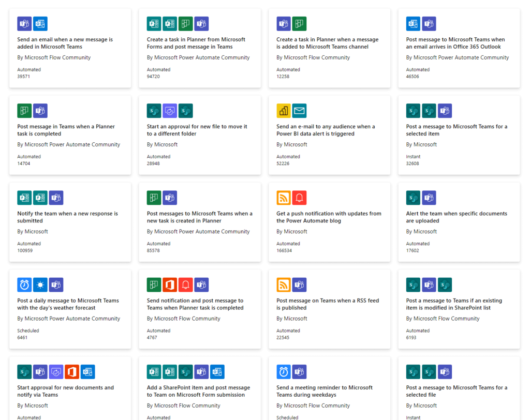Viewport: 530px width, 420px height.
Task: Click the usage count 17602
Action: [413, 250]
